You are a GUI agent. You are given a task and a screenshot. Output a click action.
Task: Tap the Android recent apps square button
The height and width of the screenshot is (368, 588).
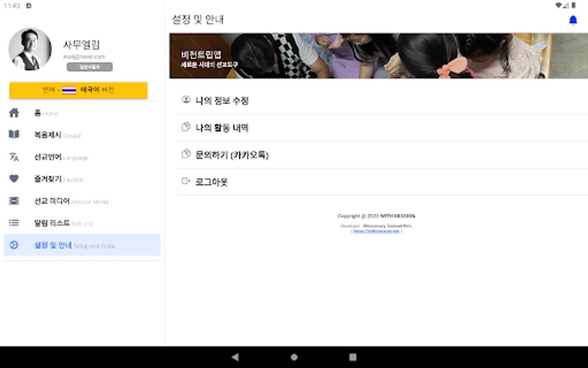pyautogui.click(x=353, y=357)
